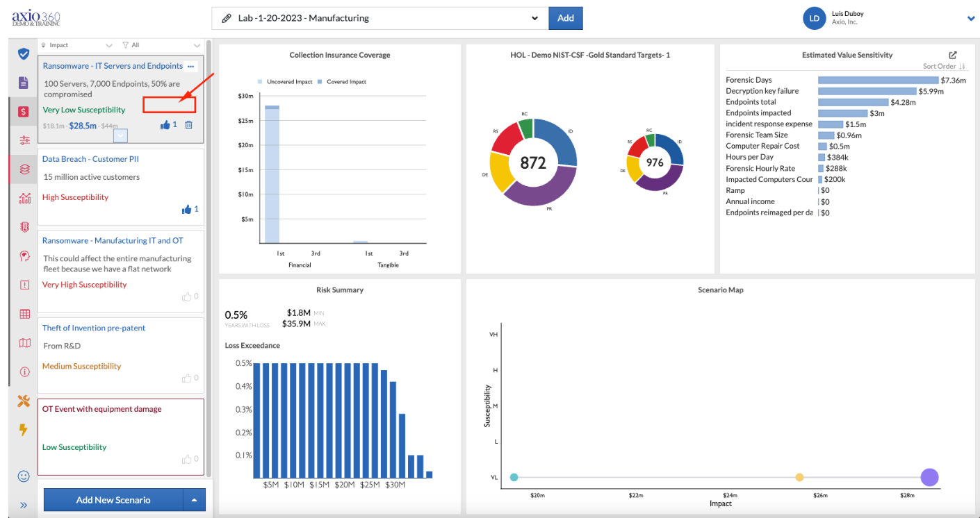980x518 pixels.
Task: Open the wrench tools sidebar icon
Action: [x=24, y=401]
